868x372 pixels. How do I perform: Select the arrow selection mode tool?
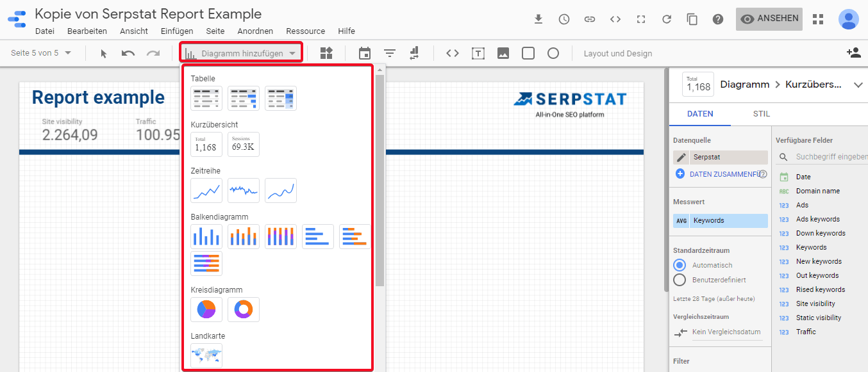[x=104, y=54]
